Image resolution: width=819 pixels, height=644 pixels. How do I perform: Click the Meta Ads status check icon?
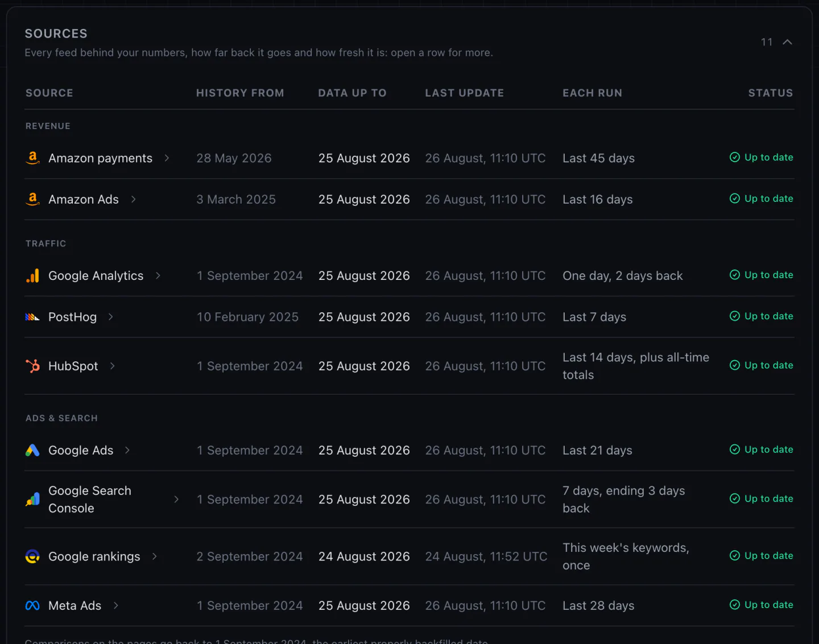pos(735,605)
